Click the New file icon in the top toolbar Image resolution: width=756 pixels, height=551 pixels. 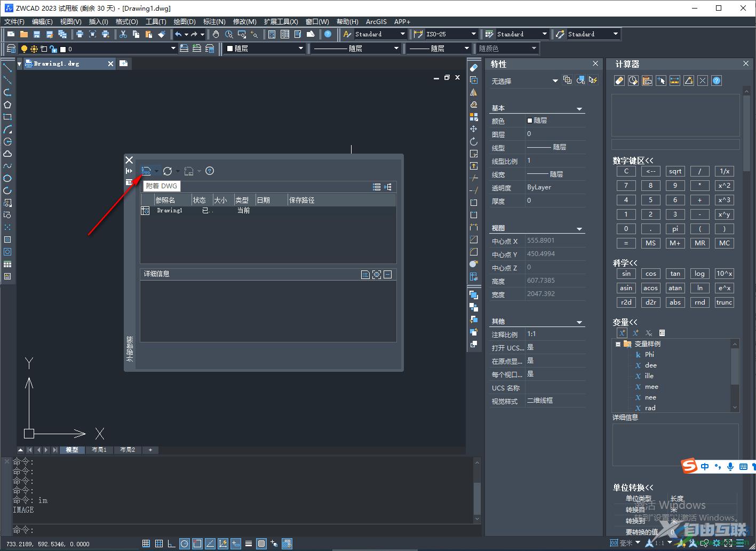11,34
